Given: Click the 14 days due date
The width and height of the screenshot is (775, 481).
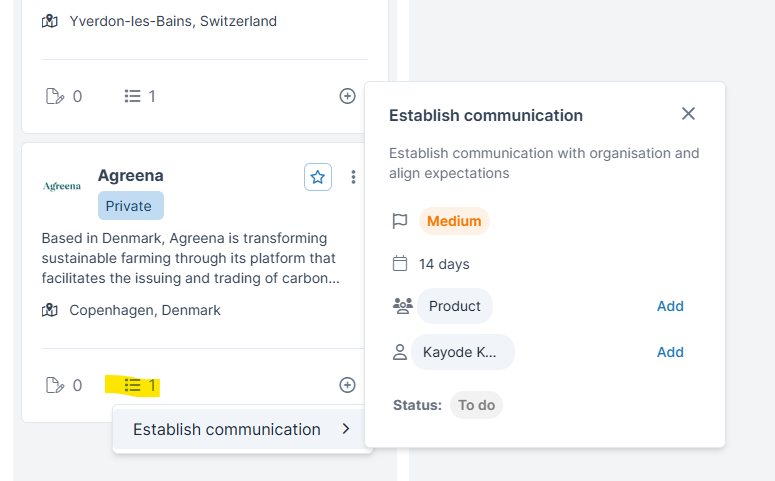Looking at the screenshot, I should point(444,264).
